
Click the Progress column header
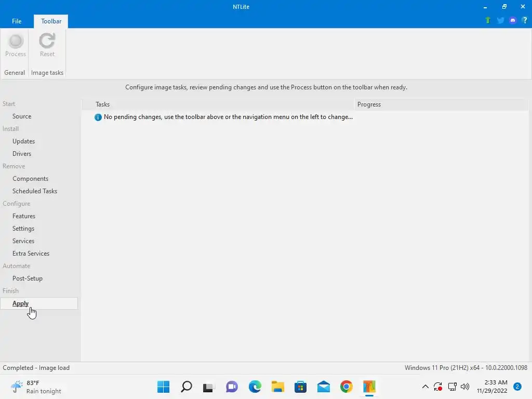click(441, 104)
